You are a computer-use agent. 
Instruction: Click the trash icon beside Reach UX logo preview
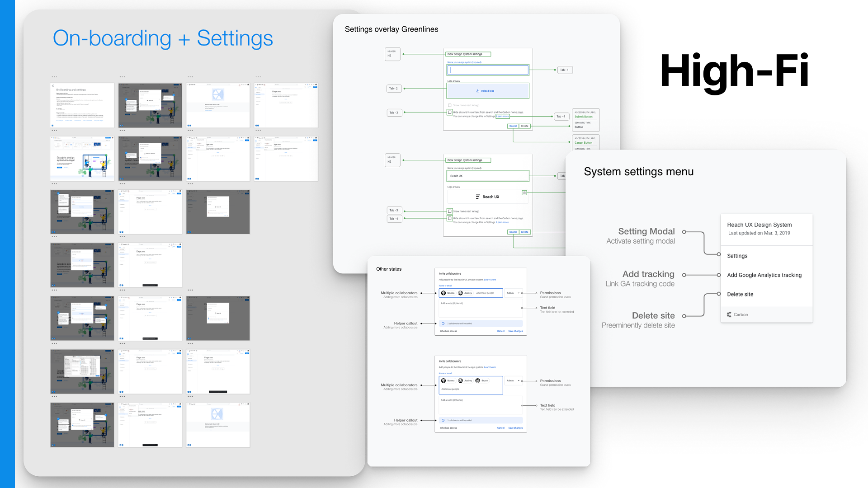coord(524,193)
